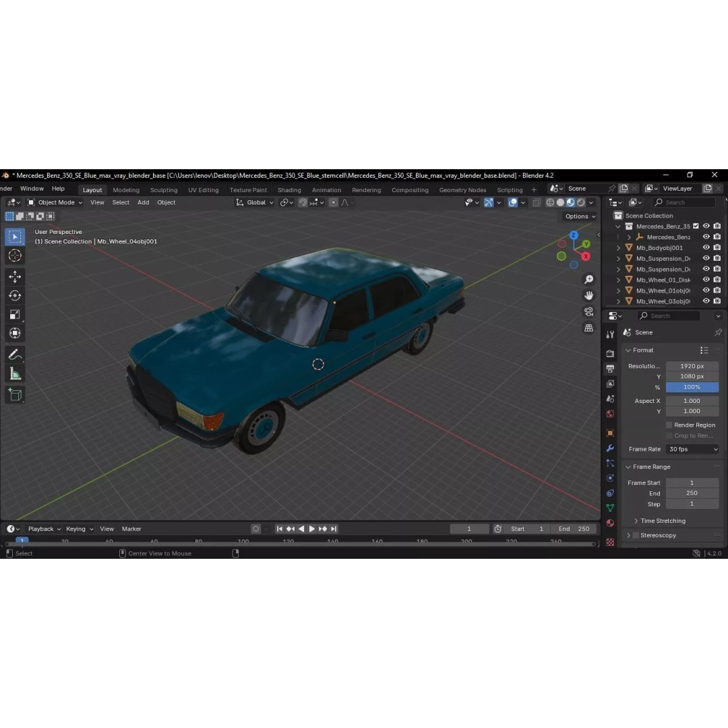This screenshot has height=728, width=728.
Task: Open the Physics properties tab
Action: click(x=611, y=478)
